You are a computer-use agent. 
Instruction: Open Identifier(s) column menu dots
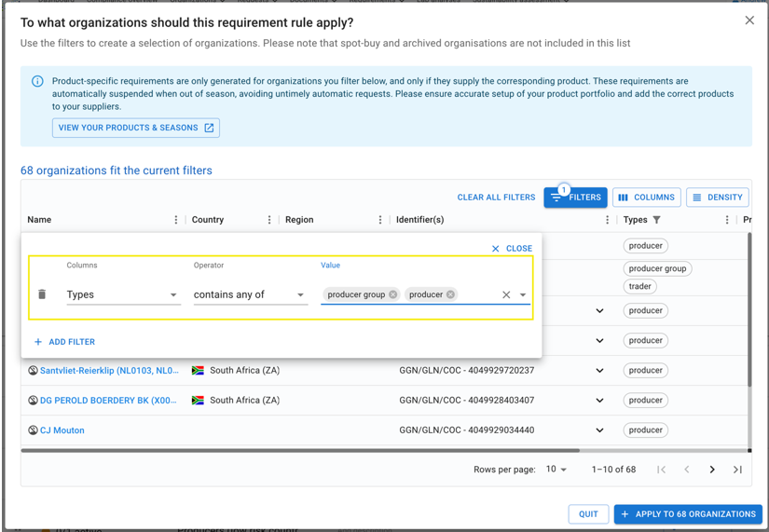point(607,220)
